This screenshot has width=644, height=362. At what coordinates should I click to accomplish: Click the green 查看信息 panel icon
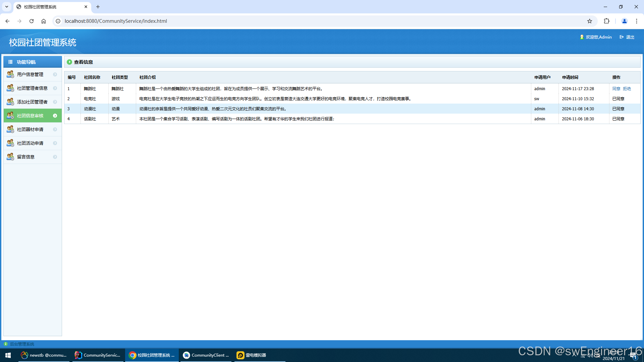69,62
